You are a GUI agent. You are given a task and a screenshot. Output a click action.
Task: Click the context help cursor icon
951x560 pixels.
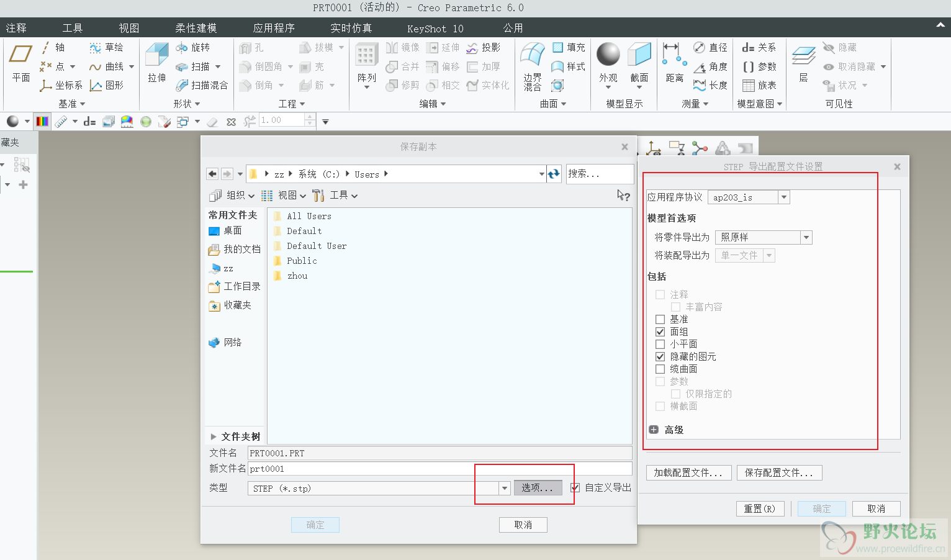tap(623, 196)
